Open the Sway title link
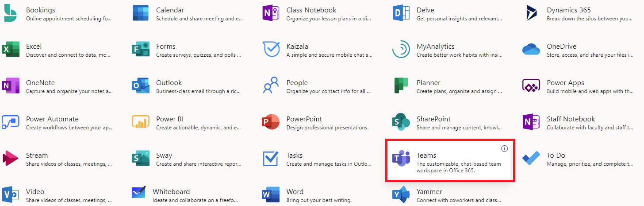 coord(164,155)
